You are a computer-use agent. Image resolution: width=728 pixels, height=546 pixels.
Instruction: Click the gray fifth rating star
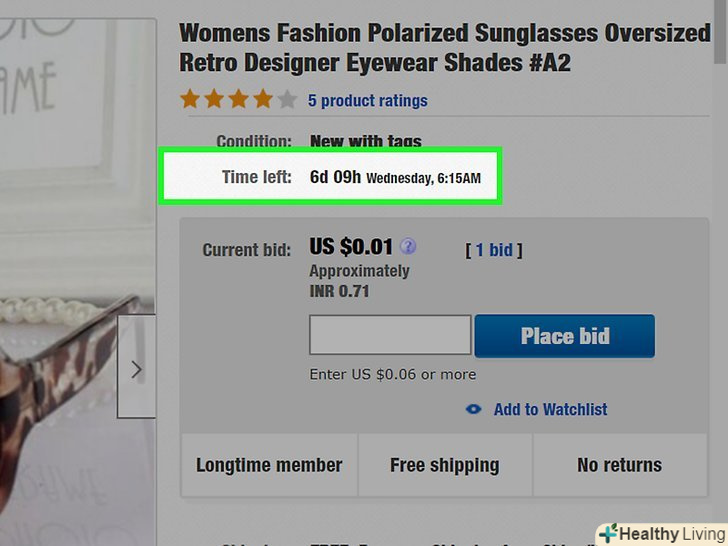tap(287, 100)
